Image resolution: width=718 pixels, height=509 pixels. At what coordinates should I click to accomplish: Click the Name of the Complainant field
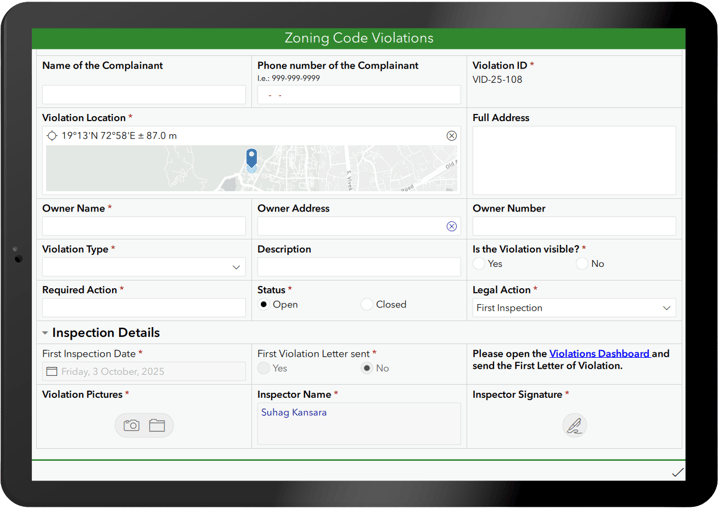coord(143,94)
